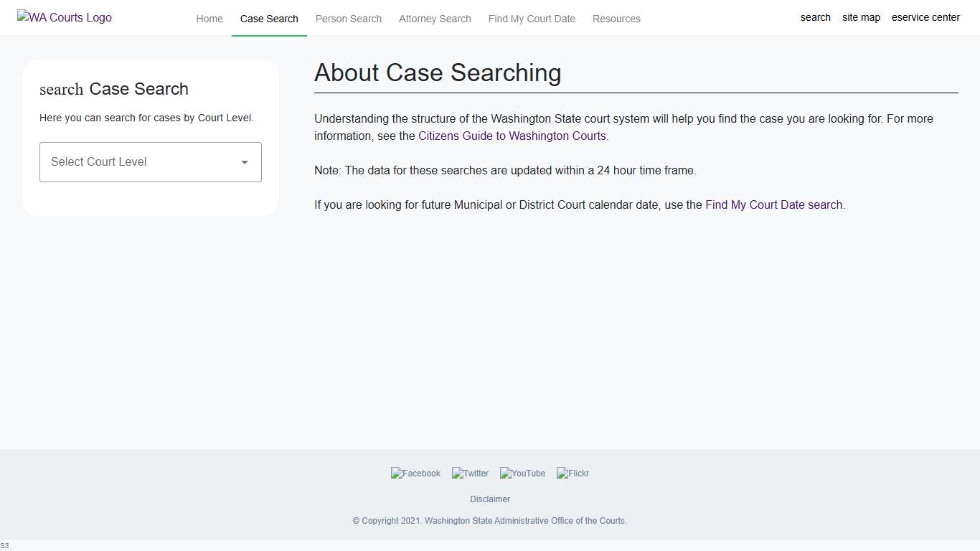
Task: Open the eservice center
Action: tap(925, 17)
